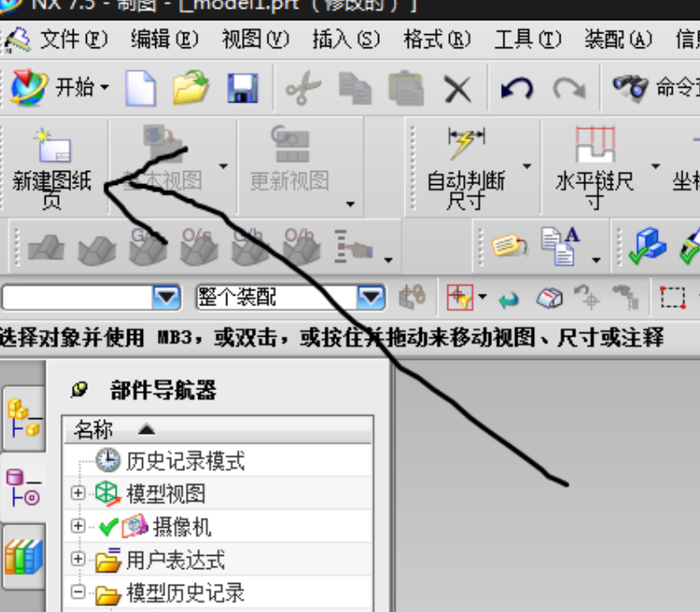Select the 摄像机 tree item

pos(182,527)
